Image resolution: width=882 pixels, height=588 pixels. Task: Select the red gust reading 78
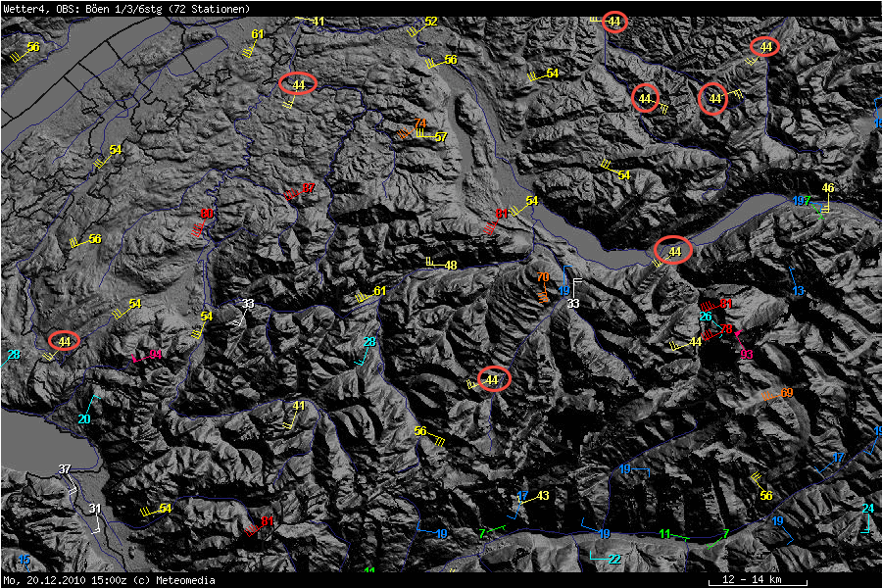coord(726,329)
